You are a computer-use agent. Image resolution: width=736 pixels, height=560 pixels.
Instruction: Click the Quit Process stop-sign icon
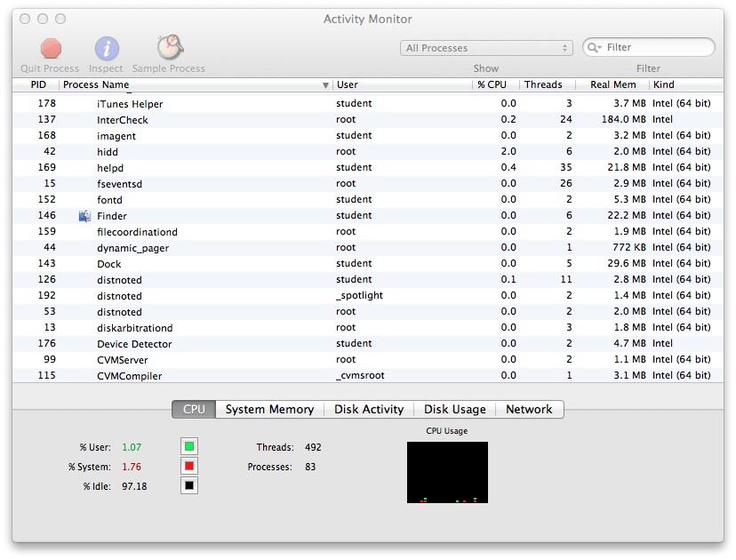[x=51, y=48]
